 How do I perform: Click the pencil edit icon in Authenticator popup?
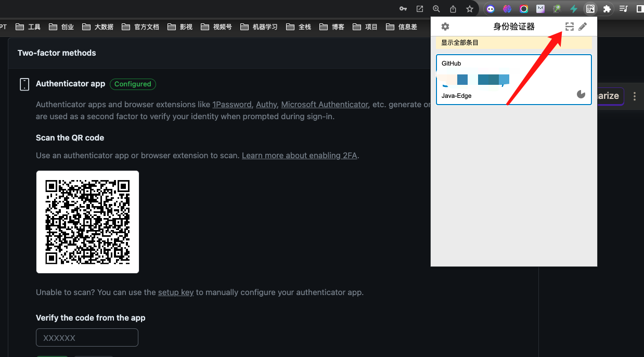[583, 27]
